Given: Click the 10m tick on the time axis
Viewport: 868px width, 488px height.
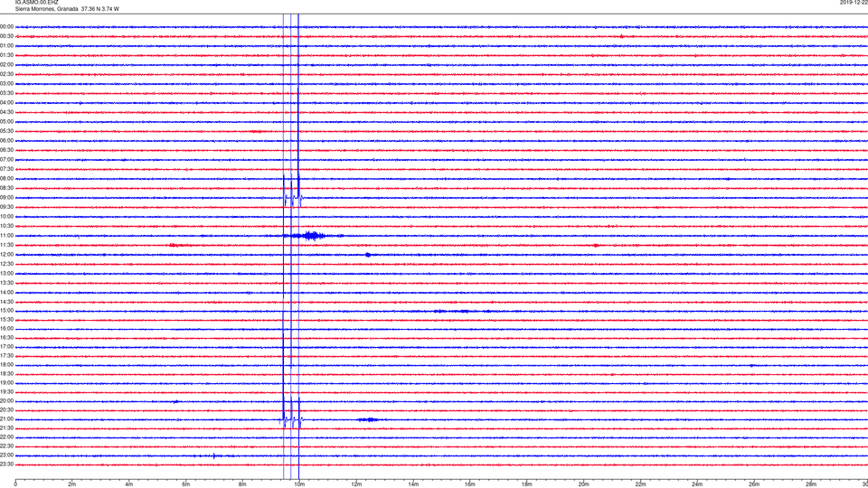Looking at the screenshot, I should [x=299, y=484].
